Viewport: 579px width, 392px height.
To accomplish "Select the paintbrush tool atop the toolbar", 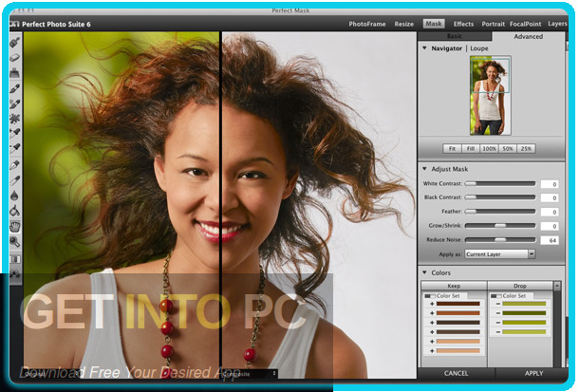I will (15, 42).
